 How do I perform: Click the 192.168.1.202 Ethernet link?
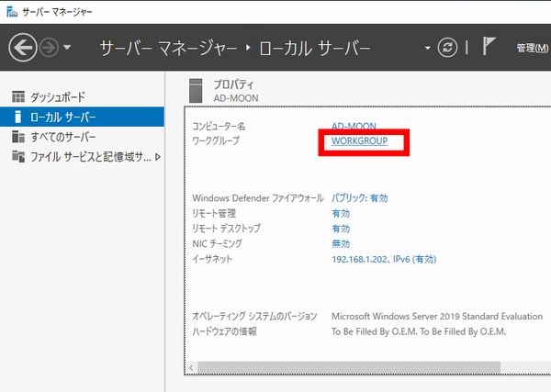pyautogui.click(x=384, y=259)
